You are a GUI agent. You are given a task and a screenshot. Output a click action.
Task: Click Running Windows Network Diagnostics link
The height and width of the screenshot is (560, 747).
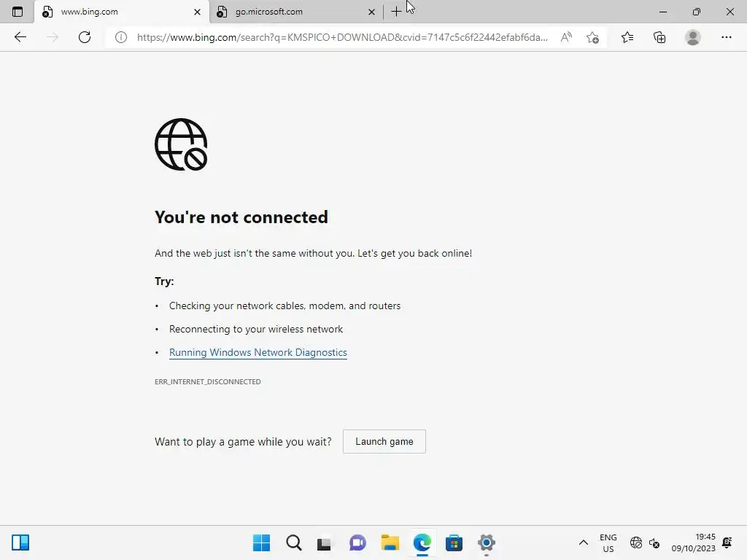258,352
